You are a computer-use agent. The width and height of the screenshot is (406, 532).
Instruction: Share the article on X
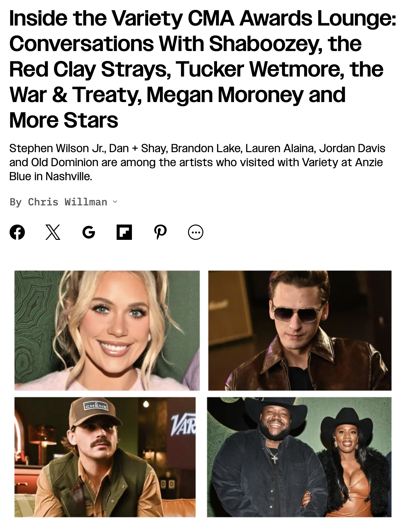[x=53, y=232]
